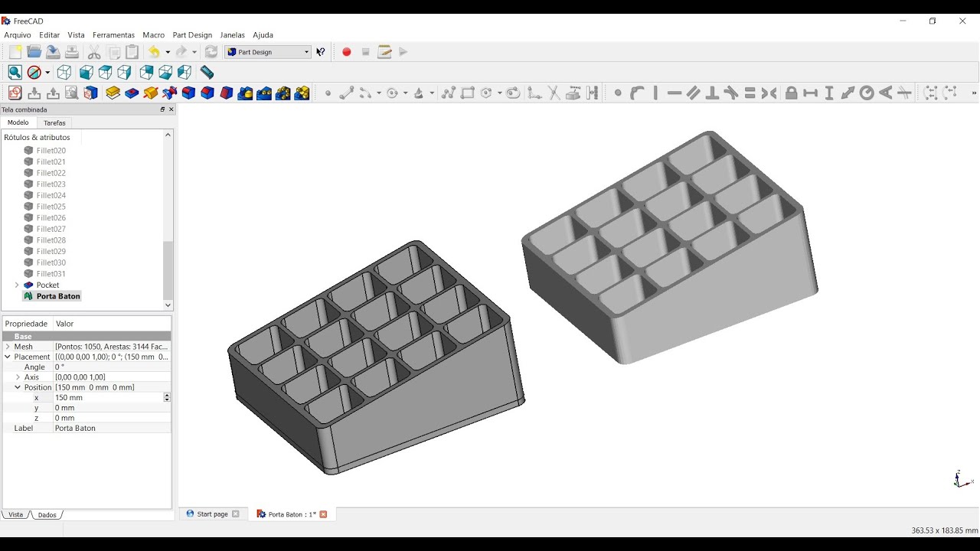Apply the parallel constraint

694,93
